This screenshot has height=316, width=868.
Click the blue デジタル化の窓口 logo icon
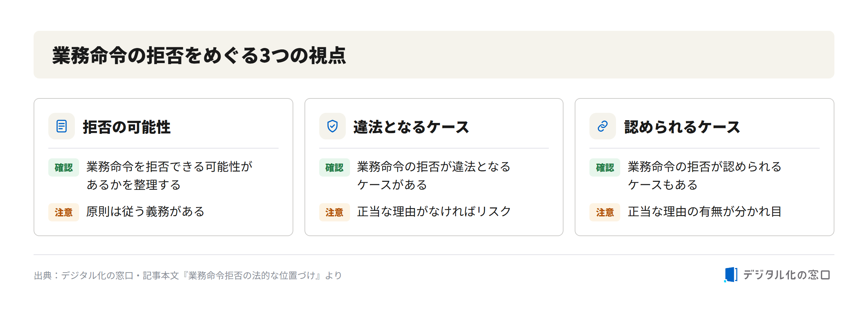(x=731, y=275)
